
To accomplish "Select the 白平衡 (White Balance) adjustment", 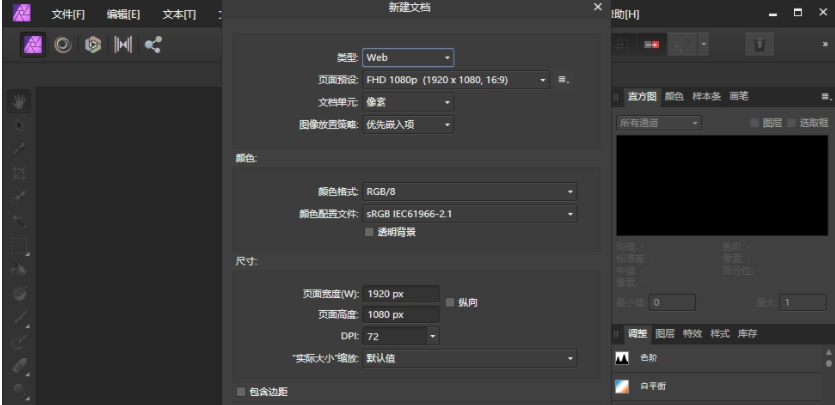I will pos(716,386).
